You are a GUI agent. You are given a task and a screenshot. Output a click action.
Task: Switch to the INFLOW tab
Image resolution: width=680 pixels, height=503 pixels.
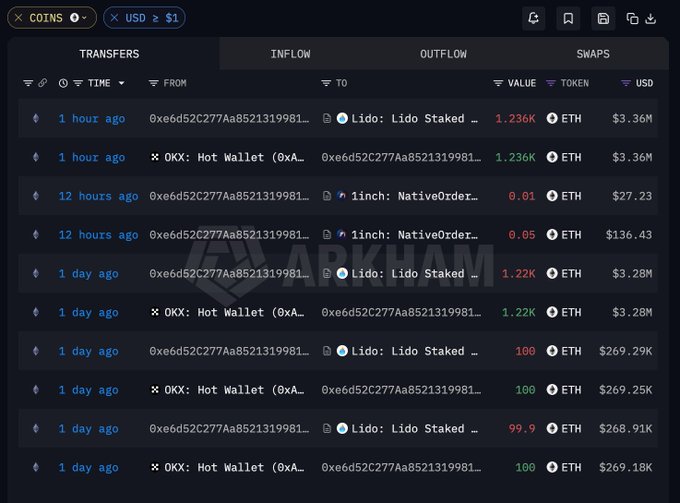tap(290, 54)
